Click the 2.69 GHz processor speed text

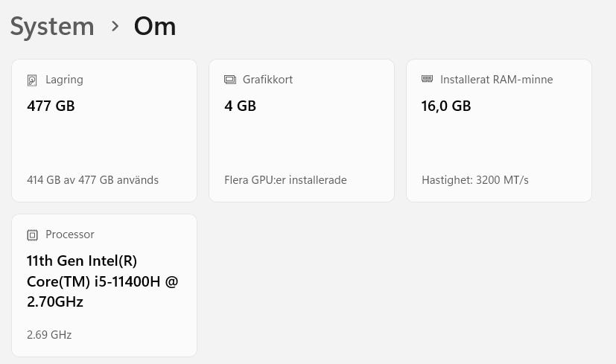tap(49, 335)
